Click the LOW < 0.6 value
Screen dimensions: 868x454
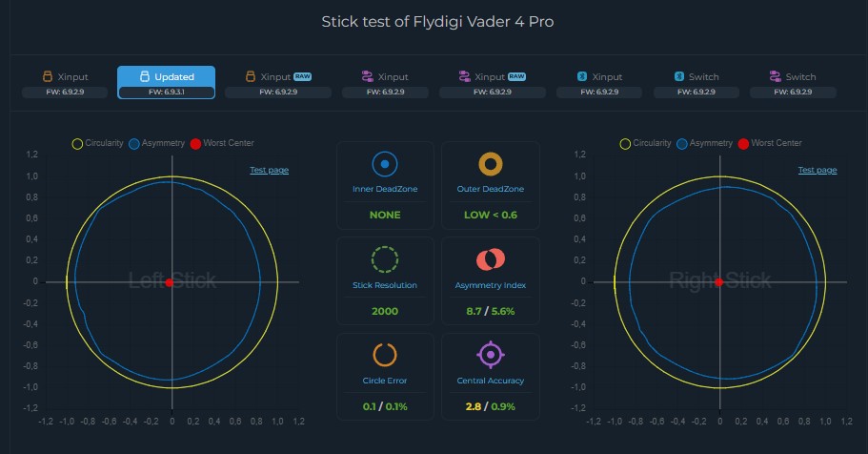point(491,216)
